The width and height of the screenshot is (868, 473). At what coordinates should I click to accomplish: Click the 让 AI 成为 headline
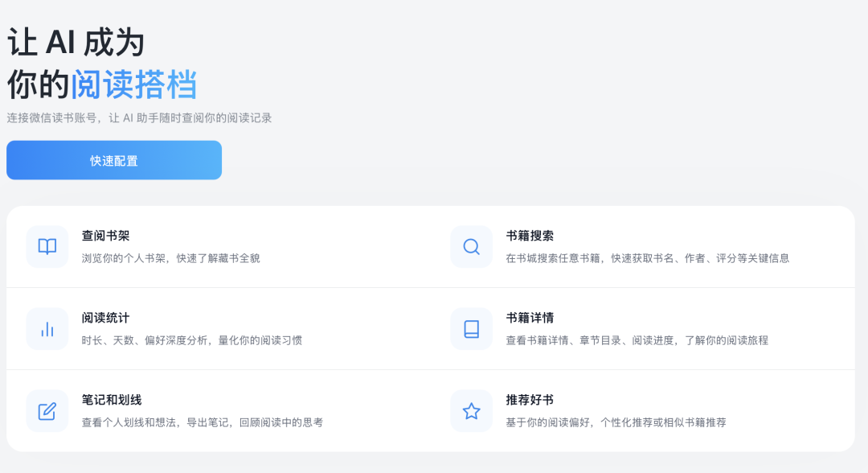[76, 43]
